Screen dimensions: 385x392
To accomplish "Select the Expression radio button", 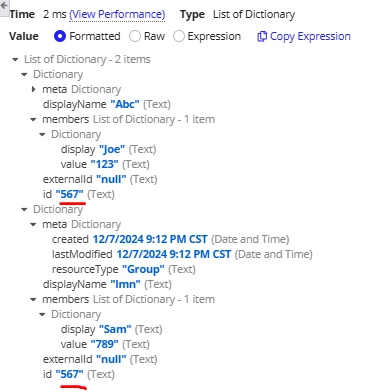I will [x=179, y=36].
